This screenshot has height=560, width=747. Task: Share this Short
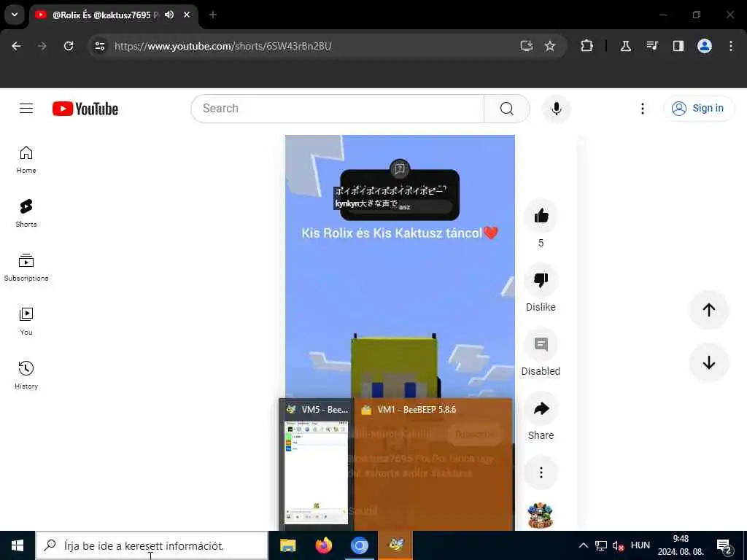[x=541, y=408]
